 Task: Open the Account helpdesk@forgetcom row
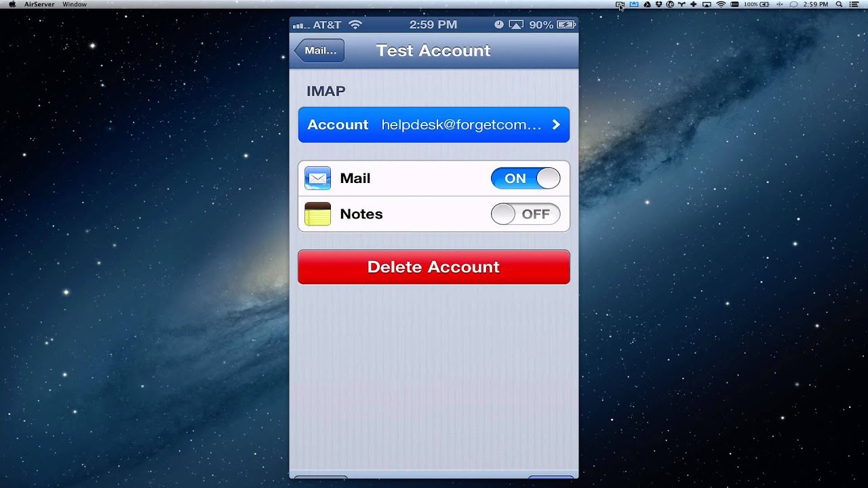(x=434, y=125)
